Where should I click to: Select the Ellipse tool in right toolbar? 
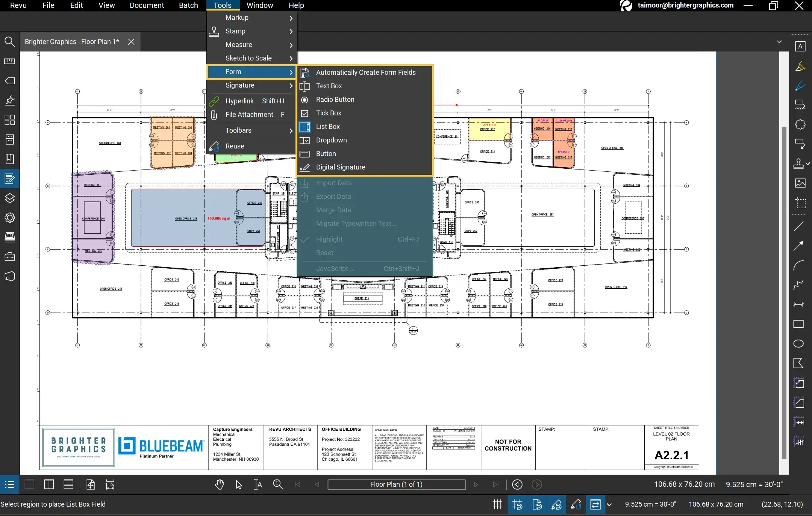tap(798, 343)
